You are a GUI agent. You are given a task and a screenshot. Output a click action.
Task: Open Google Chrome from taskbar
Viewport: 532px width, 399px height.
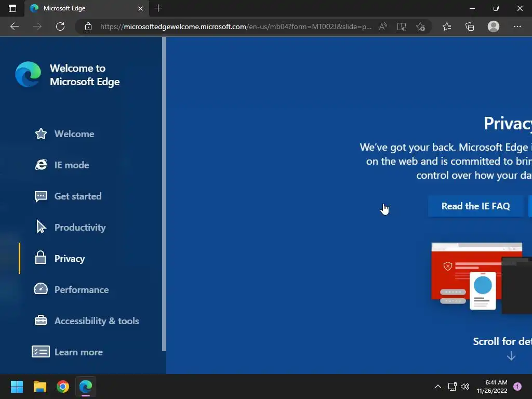pyautogui.click(x=63, y=387)
